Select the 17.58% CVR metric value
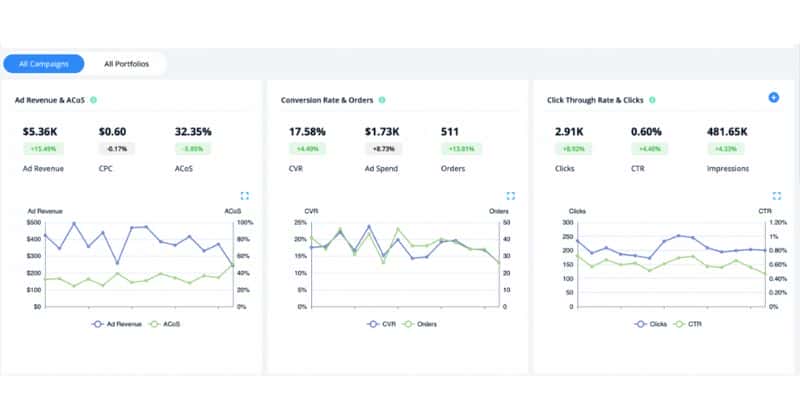 pyautogui.click(x=308, y=131)
